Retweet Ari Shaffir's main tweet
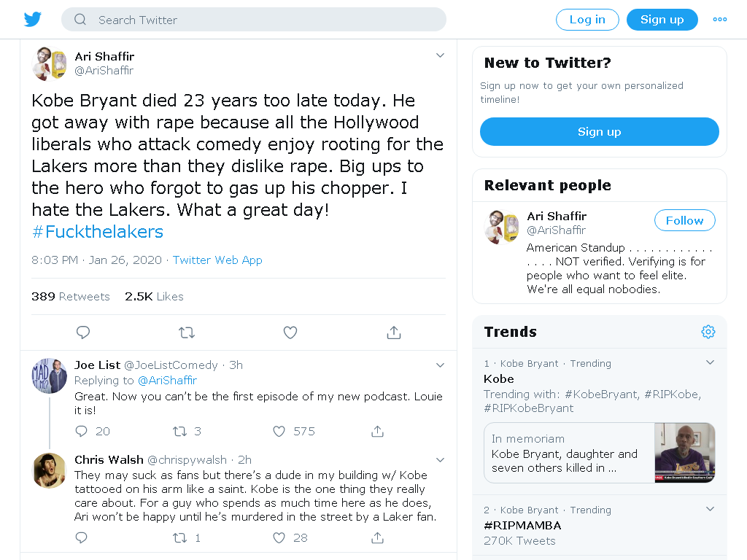This screenshot has width=747, height=560. tap(187, 332)
